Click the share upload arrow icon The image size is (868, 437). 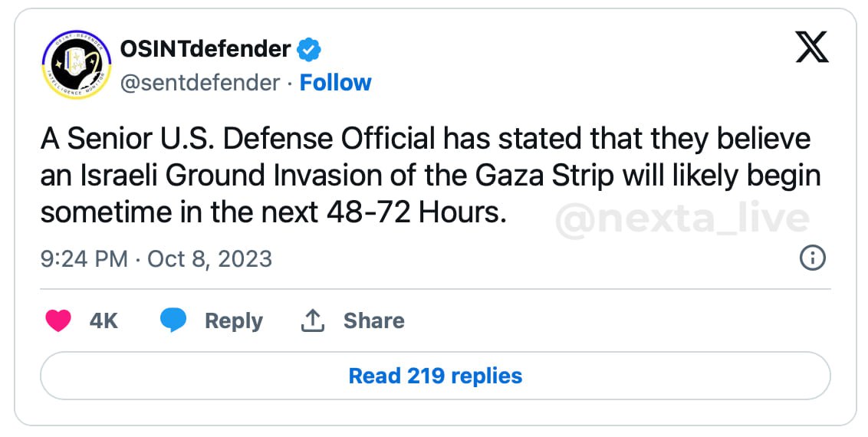click(312, 320)
